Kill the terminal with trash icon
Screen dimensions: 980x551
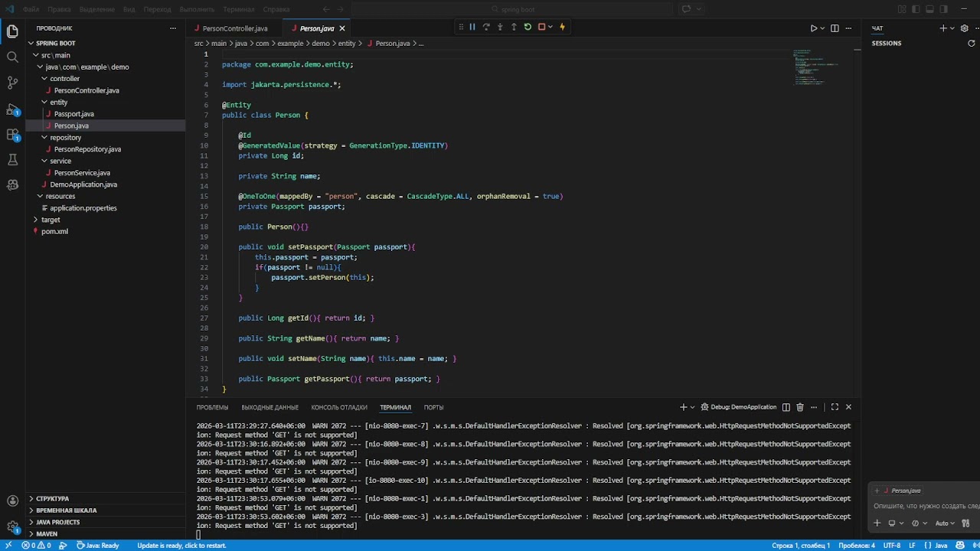click(x=800, y=407)
